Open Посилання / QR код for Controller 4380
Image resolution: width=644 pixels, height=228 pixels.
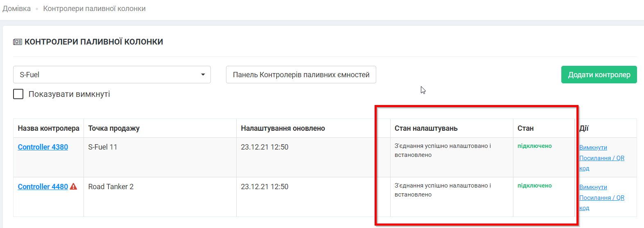click(x=601, y=158)
